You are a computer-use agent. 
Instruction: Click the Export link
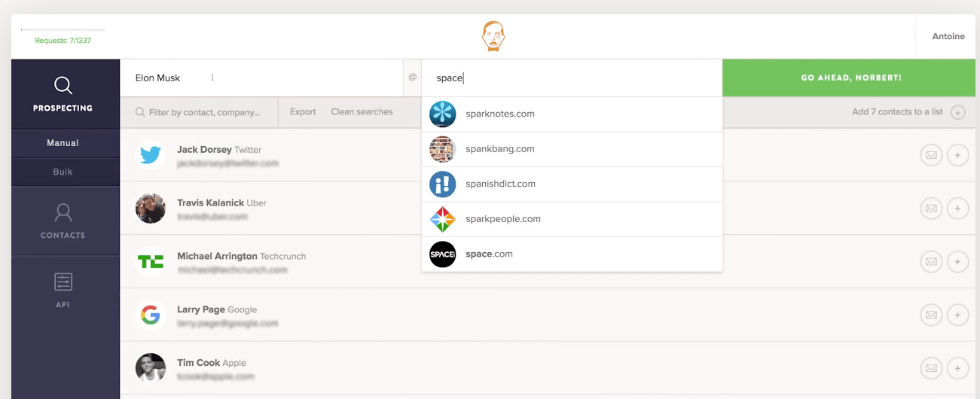pyautogui.click(x=303, y=111)
